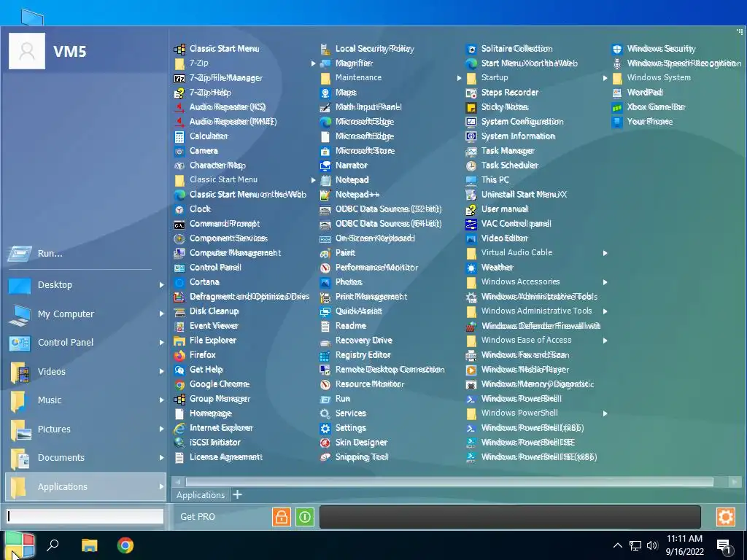Image resolution: width=747 pixels, height=560 pixels.
Task: Click the horizontal scrollbar of applications list
Action: point(449,482)
